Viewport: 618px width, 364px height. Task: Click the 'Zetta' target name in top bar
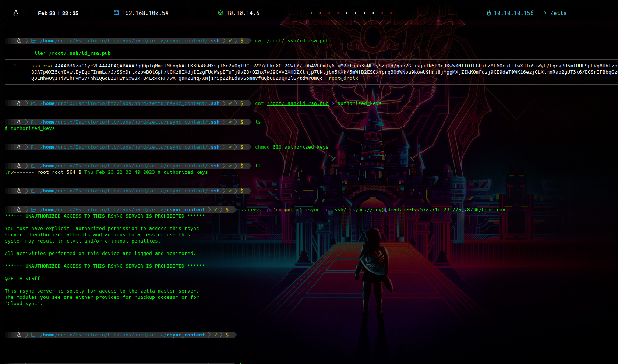(x=558, y=13)
